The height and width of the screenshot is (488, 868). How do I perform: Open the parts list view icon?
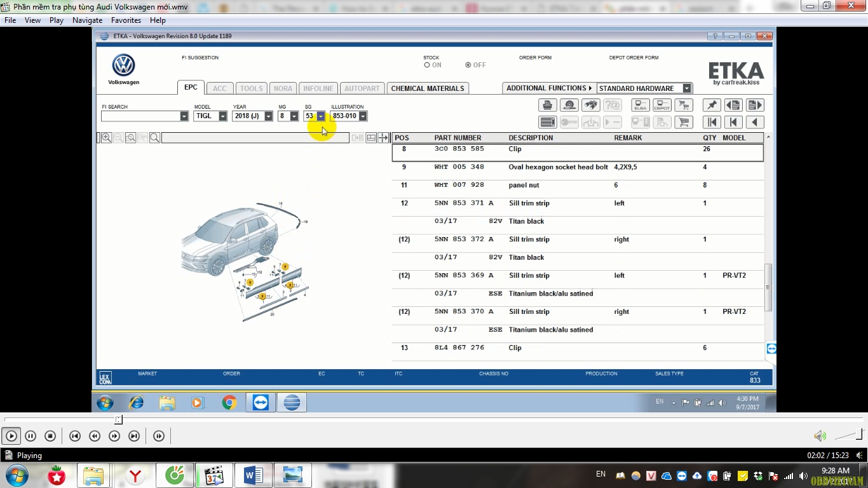coord(548,122)
